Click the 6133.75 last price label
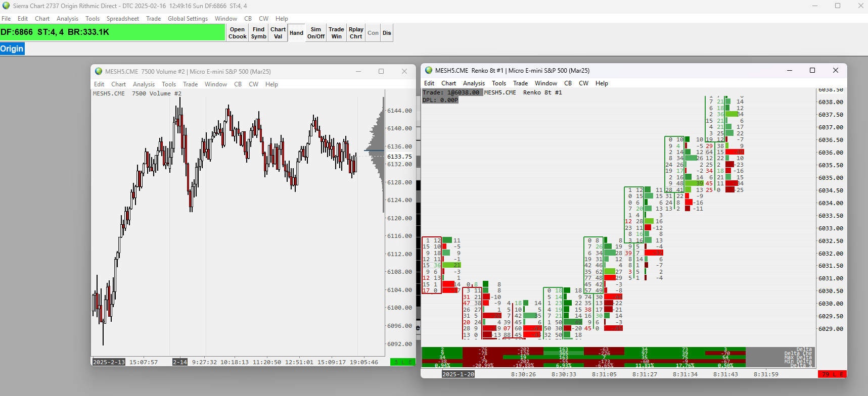This screenshot has height=396, width=868. pos(399,157)
